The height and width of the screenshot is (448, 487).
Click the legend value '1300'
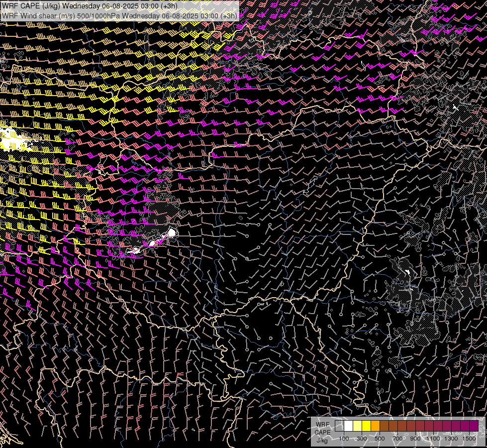(451, 439)
